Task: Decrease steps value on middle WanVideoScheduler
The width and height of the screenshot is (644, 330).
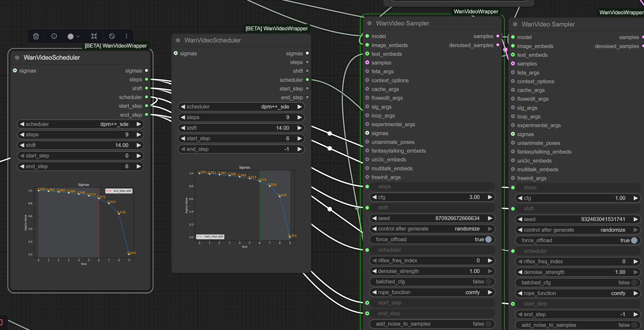Action: 183,117
